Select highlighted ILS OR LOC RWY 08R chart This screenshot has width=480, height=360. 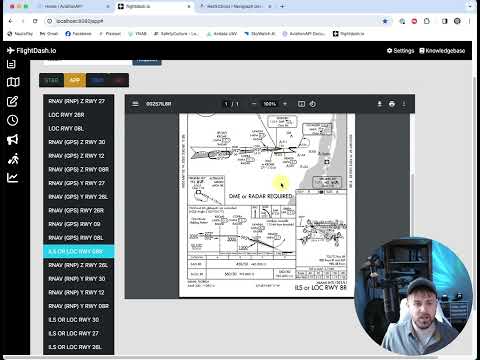coord(79,251)
